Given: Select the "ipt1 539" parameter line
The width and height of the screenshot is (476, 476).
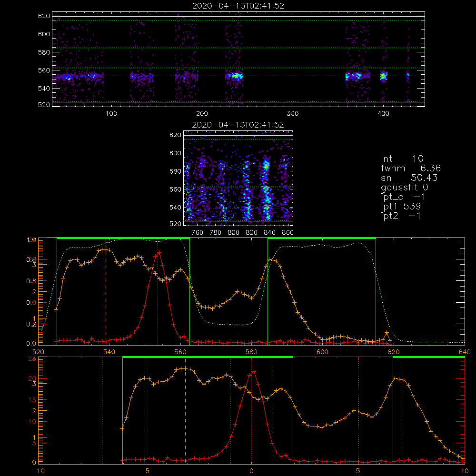Looking at the screenshot, I should coord(401,207).
